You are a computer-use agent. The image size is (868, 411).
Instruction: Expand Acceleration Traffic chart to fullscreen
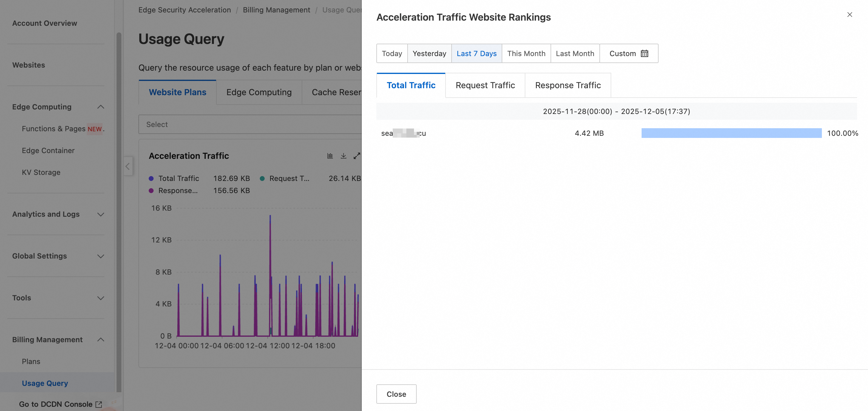[x=357, y=156]
